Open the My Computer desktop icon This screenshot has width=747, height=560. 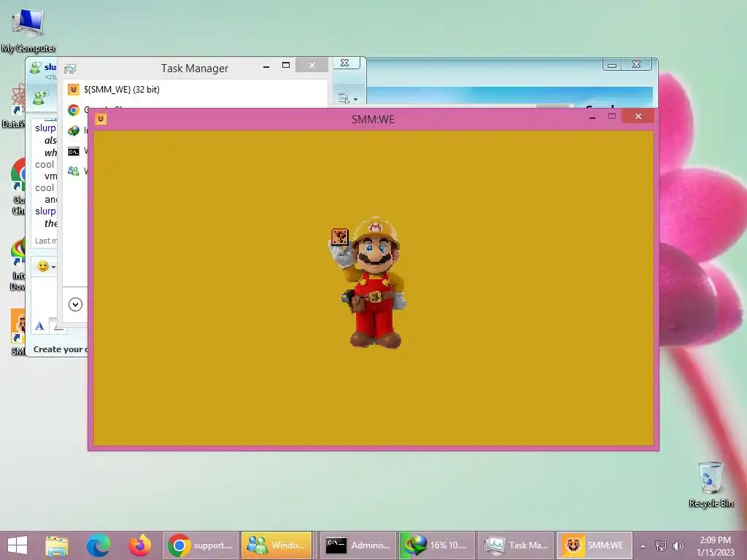click(x=28, y=31)
